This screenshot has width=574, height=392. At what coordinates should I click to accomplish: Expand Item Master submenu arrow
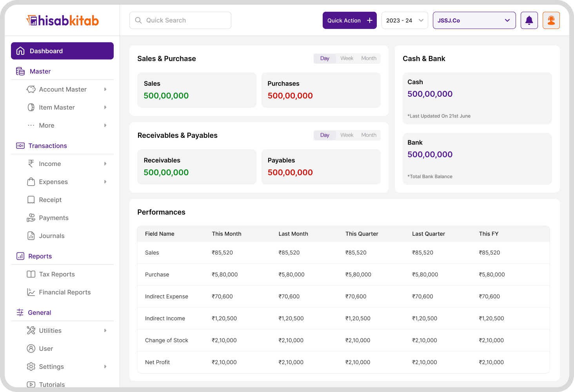[105, 107]
